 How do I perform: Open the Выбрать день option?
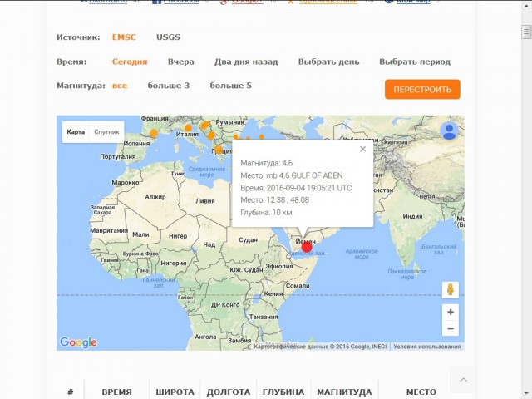pyautogui.click(x=329, y=62)
